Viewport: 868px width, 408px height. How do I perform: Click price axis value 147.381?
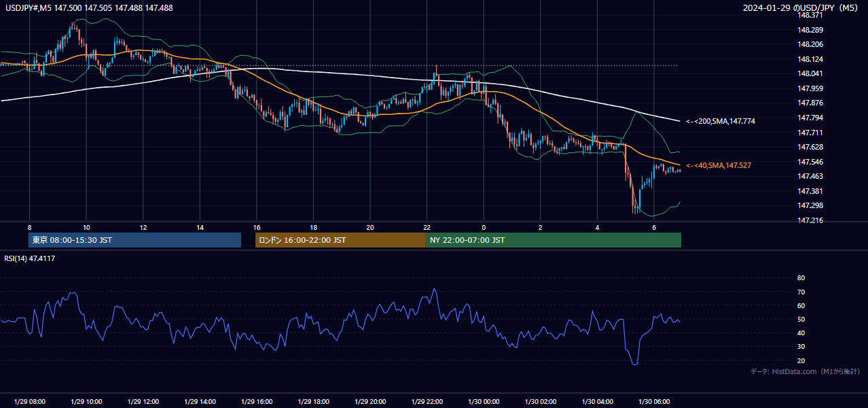pyautogui.click(x=810, y=191)
